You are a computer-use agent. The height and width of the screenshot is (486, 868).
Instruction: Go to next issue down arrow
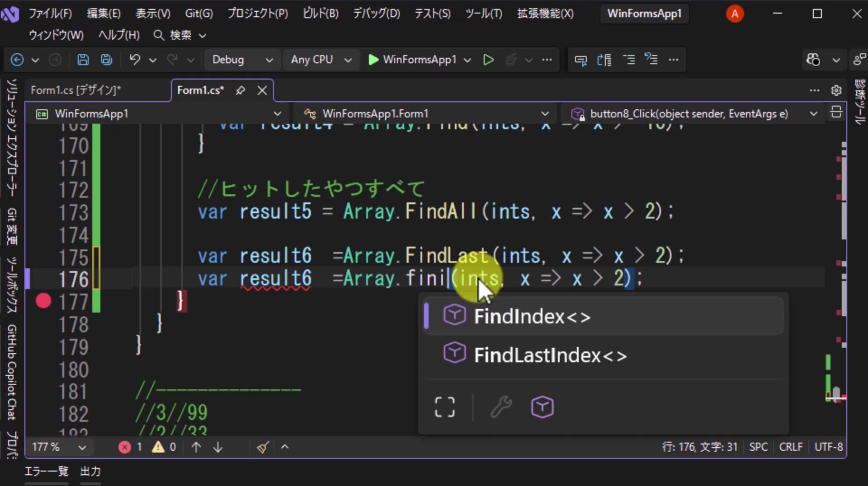click(x=218, y=447)
